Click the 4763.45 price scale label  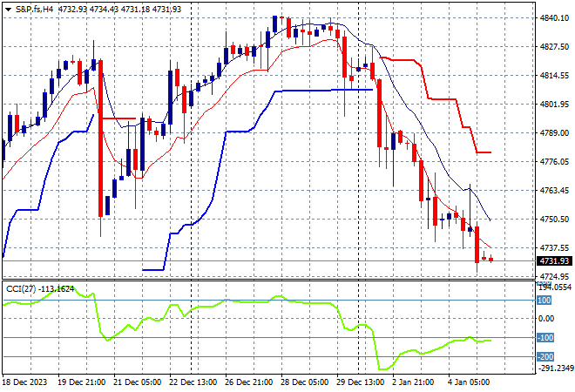coord(554,190)
